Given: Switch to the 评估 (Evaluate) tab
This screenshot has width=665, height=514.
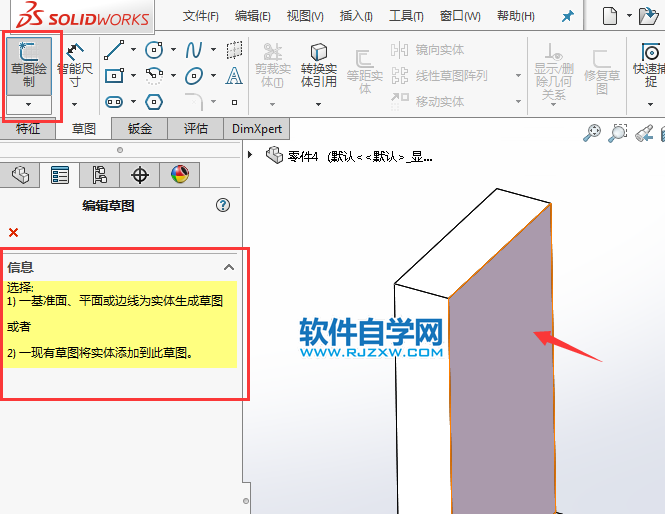Looking at the screenshot, I should tap(196, 128).
